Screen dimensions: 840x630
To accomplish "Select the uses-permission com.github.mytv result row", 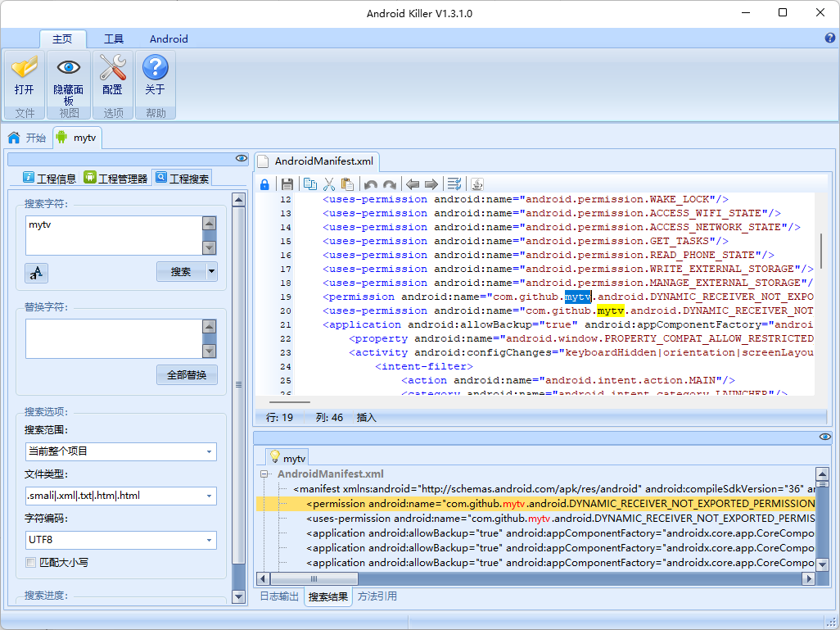I will click(x=560, y=519).
